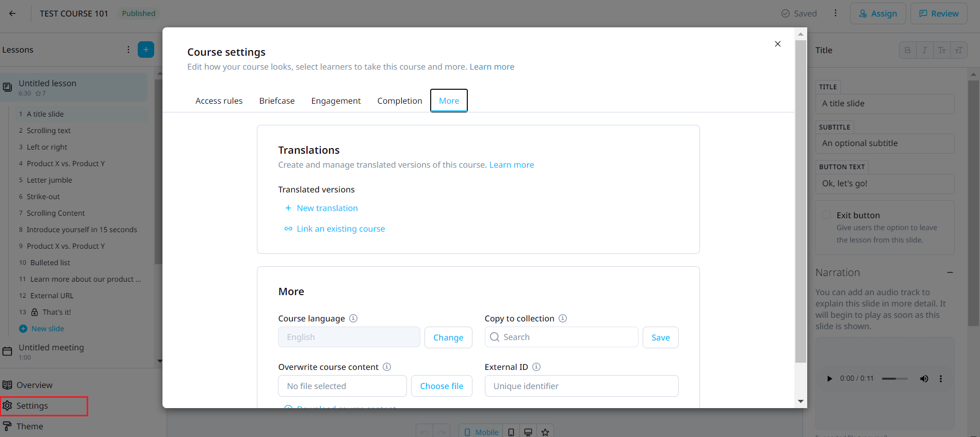The width and height of the screenshot is (980, 437).
Task: Click the Course language info icon
Action: (353, 318)
